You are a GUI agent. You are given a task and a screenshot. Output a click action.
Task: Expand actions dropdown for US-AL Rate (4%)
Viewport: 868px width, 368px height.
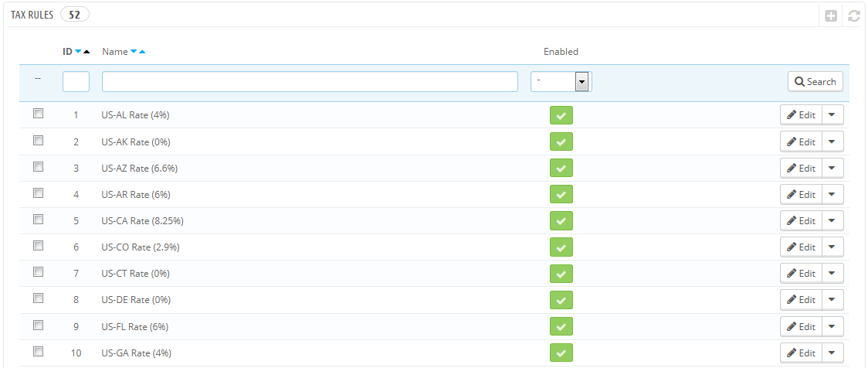(x=832, y=115)
